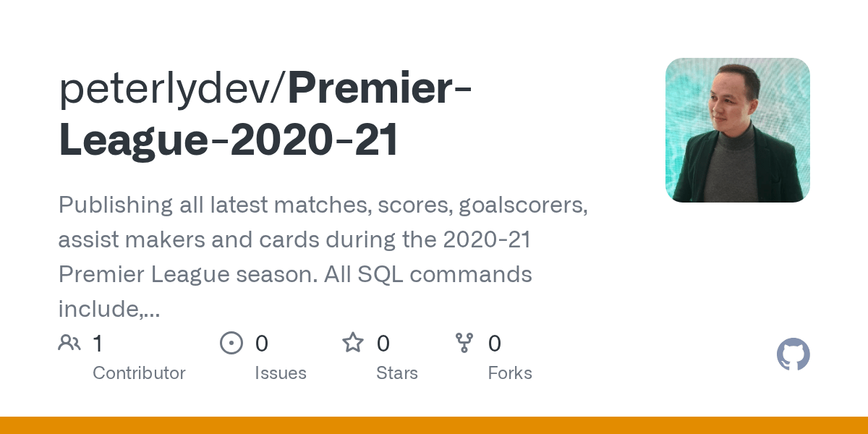Select the "Contributor" label
Screen dimensions: 868x434
(139, 373)
